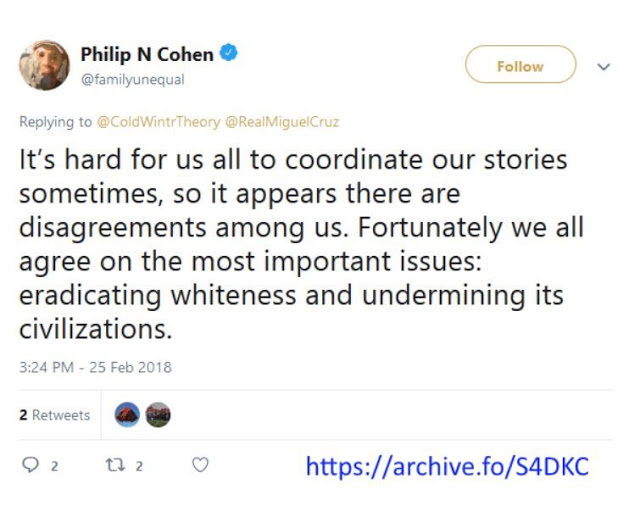Click the "Replying to" label
Screen dimensions: 640x517
click(x=55, y=122)
